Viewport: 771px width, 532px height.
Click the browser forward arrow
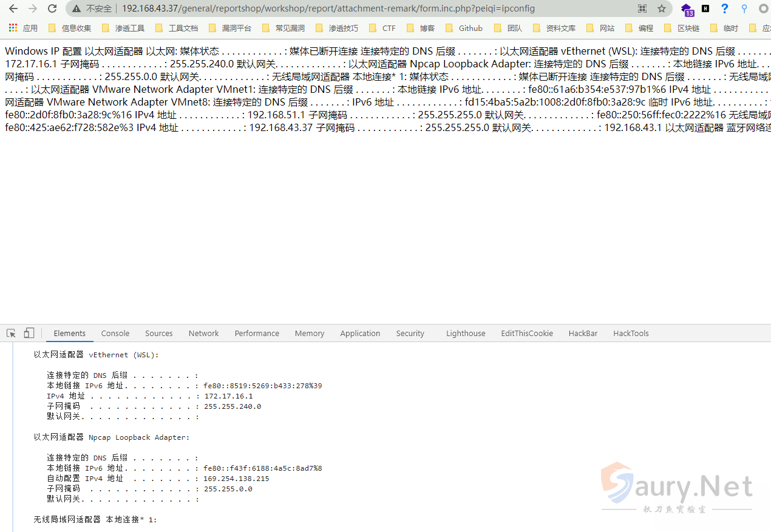[33, 8]
